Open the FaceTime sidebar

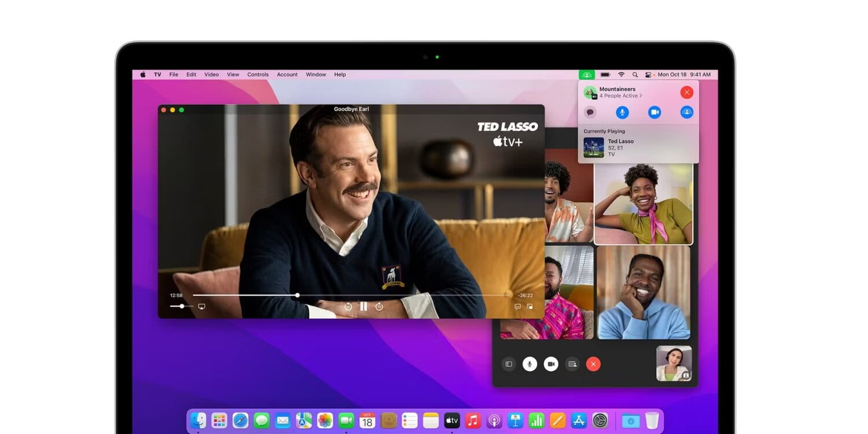point(509,364)
